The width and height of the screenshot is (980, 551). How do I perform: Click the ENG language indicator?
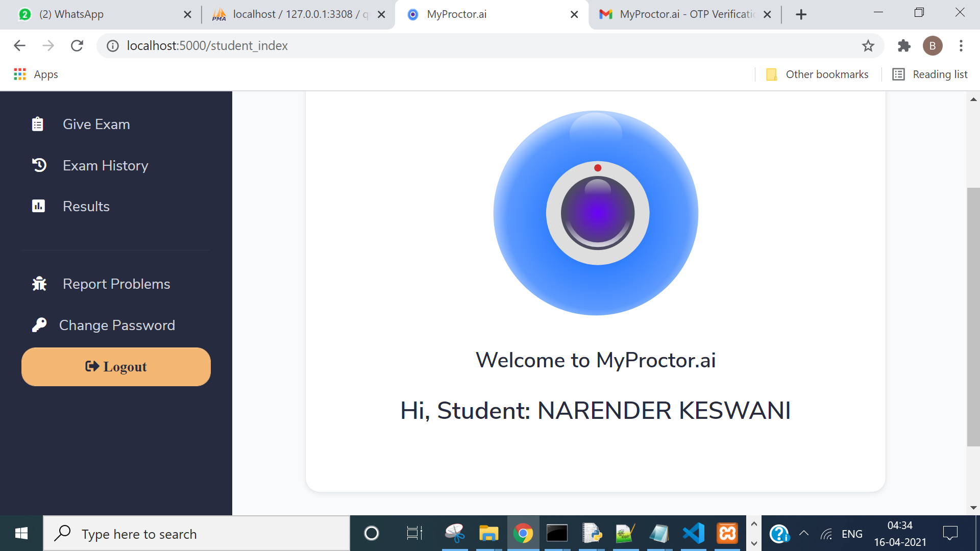(852, 534)
